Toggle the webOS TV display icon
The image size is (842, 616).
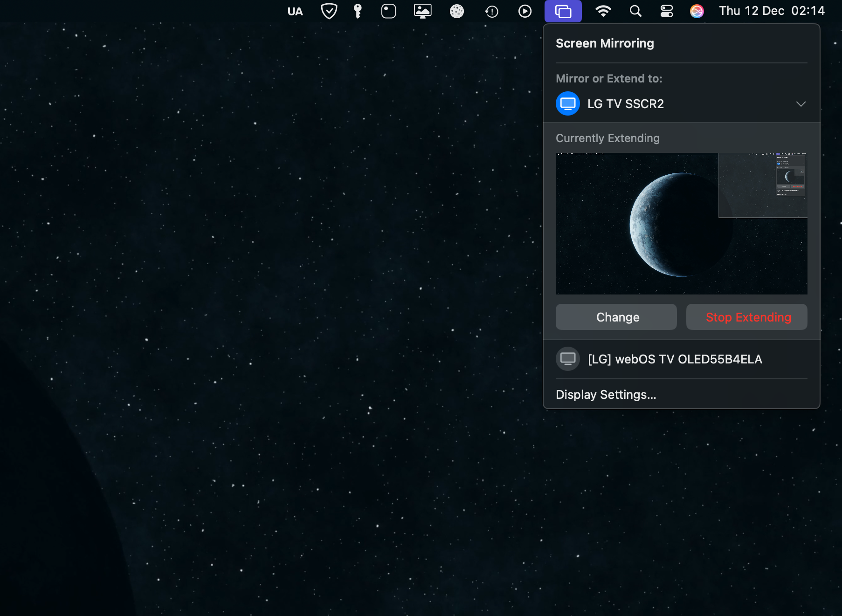tap(568, 359)
